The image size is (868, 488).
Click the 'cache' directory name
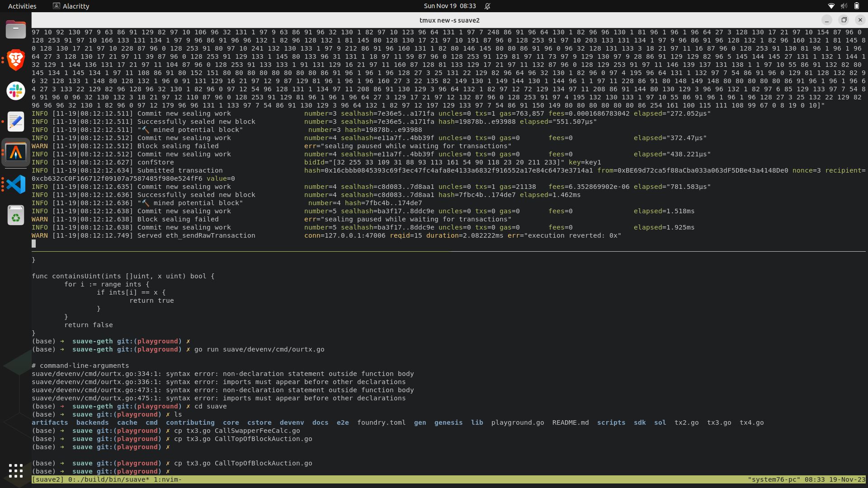click(x=127, y=422)
